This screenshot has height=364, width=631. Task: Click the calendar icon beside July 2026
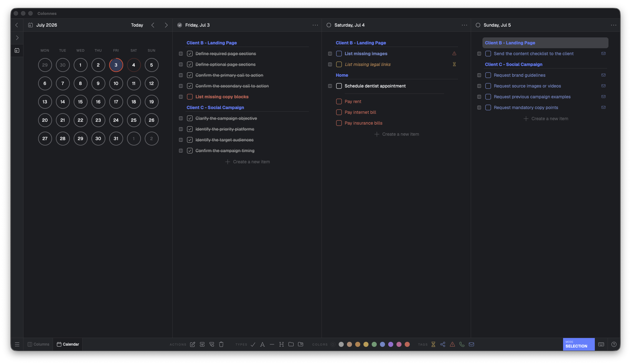point(30,25)
